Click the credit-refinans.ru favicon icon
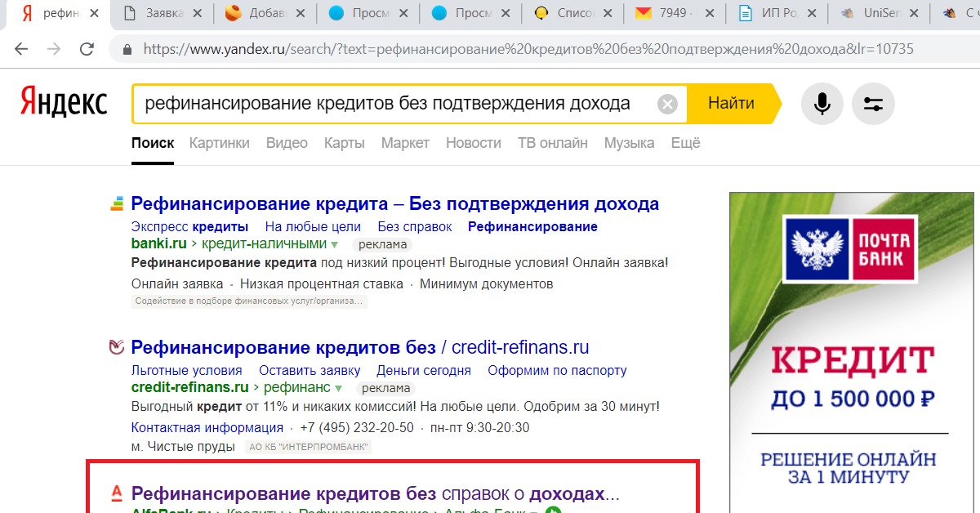The width and height of the screenshot is (980, 513). coord(117,347)
